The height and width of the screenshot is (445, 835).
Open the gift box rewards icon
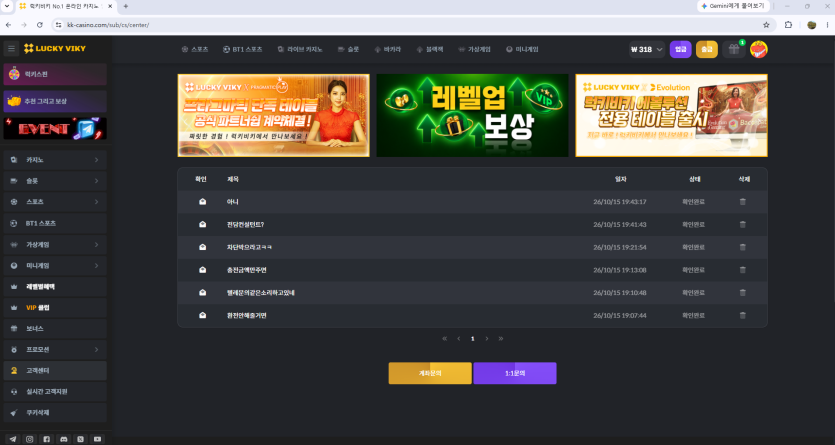click(x=734, y=49)
